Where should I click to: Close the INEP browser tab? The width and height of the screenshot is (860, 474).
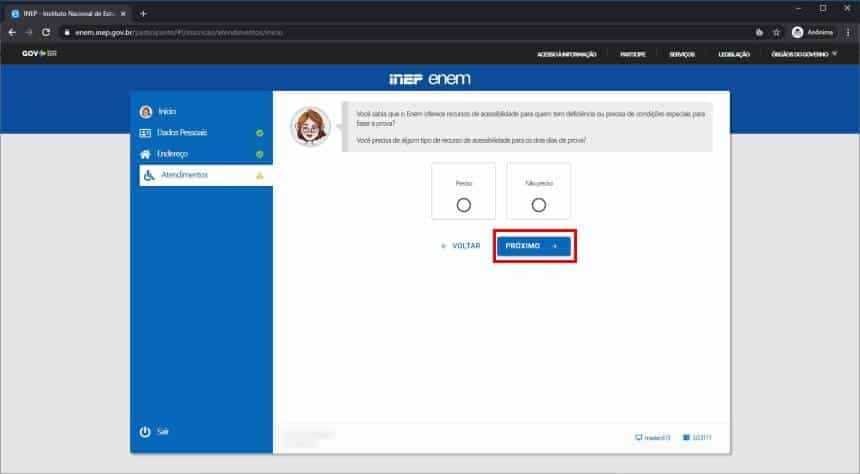pyautogui.click(x=123, y=14)
